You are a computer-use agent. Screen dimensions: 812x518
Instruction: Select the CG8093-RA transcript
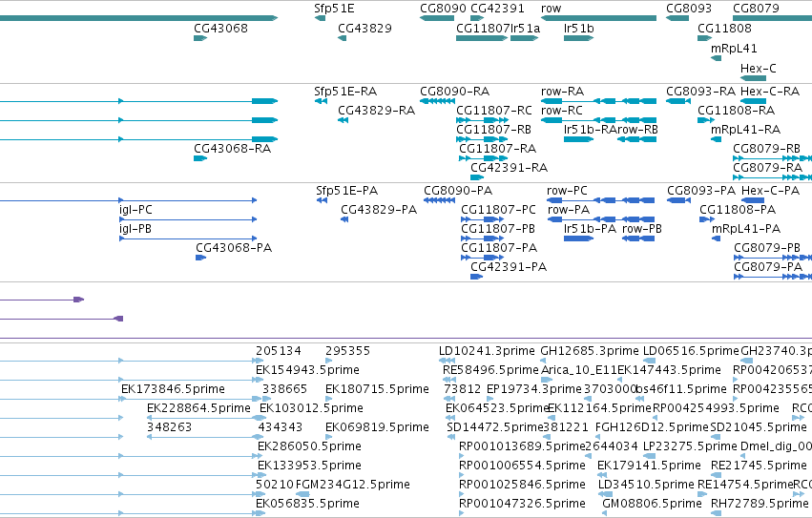tap(677, 101)
